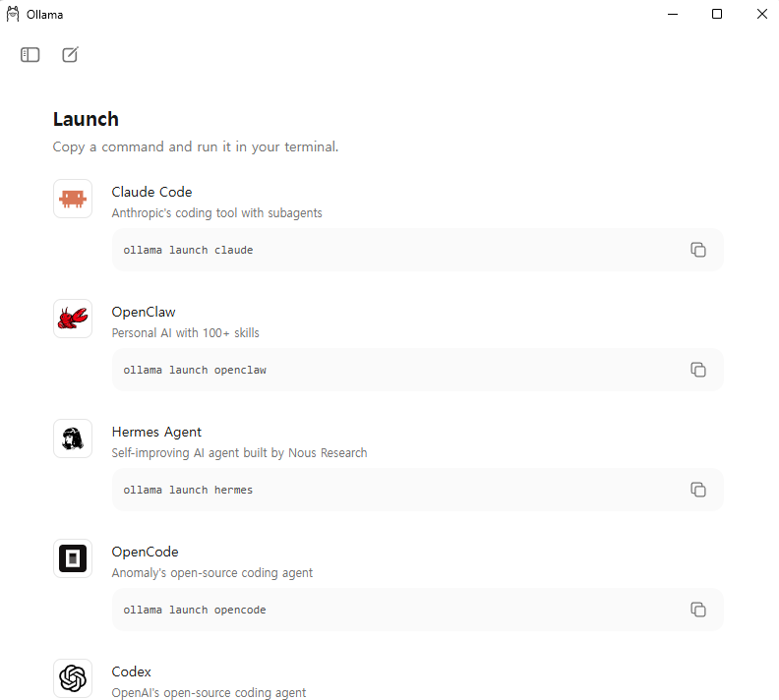Click 'Personal AI with 100+ skills' description
The height and width of the screenshot is (700, 779).
[185, 332]
